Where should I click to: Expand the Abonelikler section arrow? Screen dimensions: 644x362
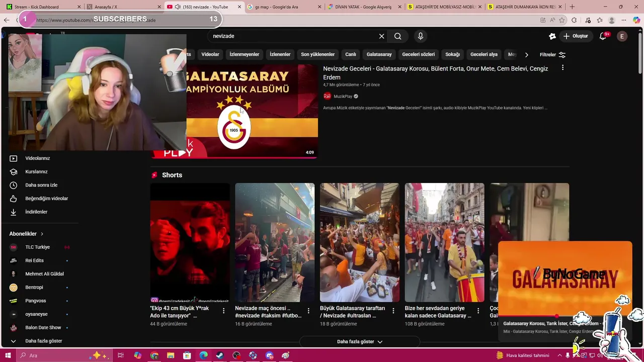(x=42, y=234)
